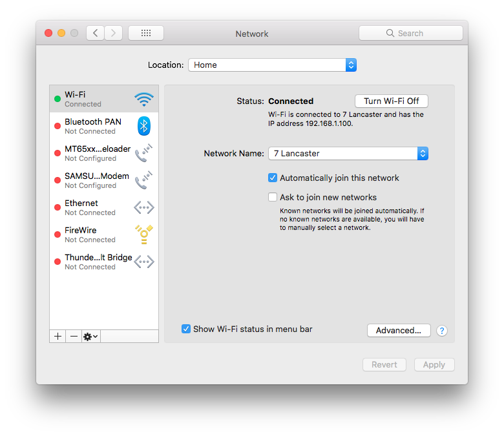Select Wi-Fi service in the list

pos(104,99)
